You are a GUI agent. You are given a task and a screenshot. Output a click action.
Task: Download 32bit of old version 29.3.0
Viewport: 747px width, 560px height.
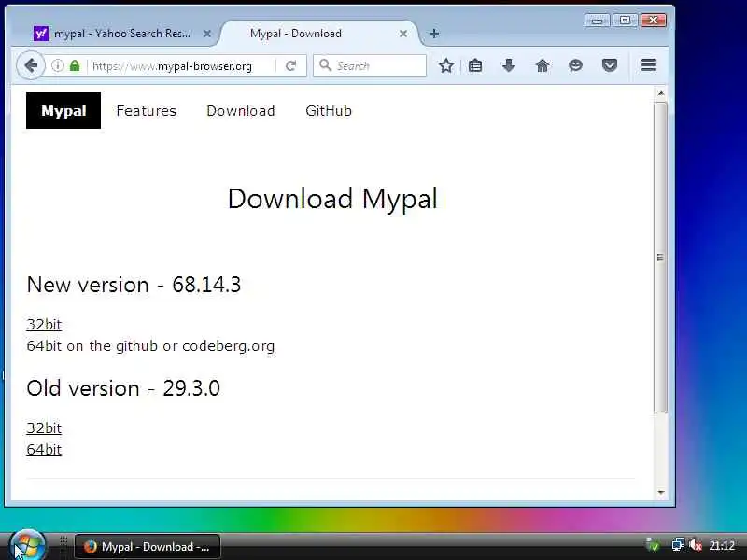44,428
